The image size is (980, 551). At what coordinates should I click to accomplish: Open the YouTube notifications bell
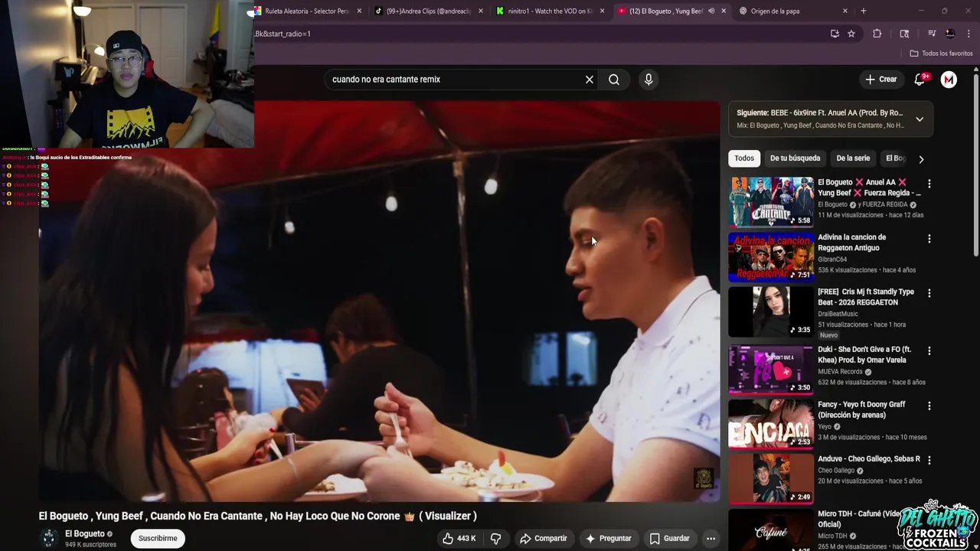(920, 80)
